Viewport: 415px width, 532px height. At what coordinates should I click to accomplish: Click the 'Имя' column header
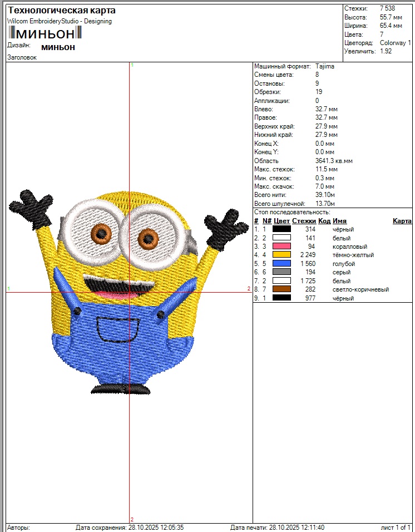coord(339,221)
